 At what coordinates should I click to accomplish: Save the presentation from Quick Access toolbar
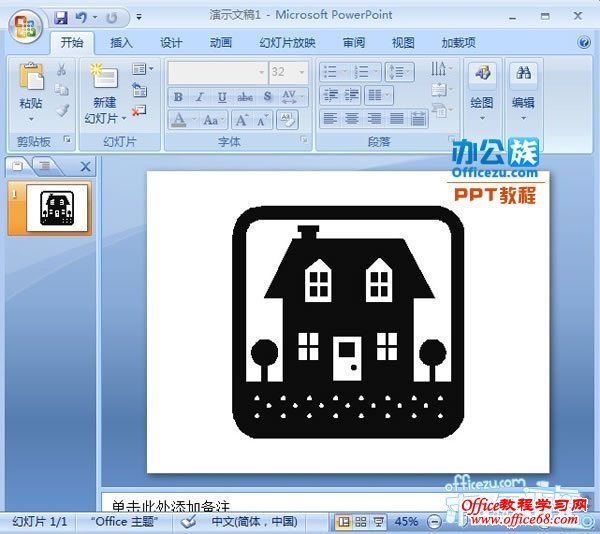(61, 18)
